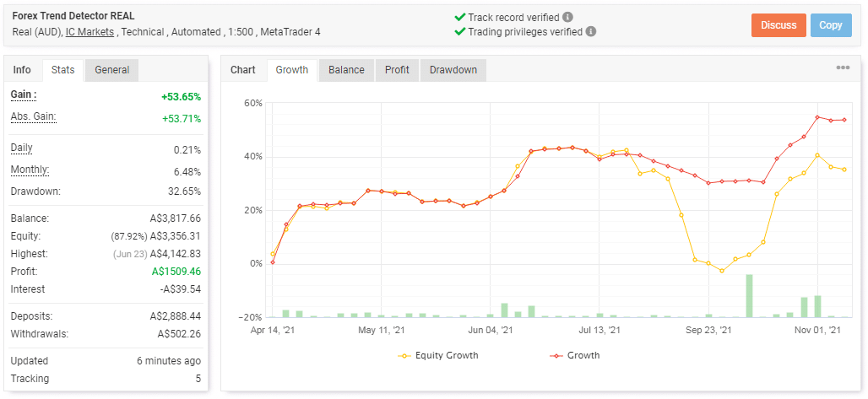The image size is (868, 399).
Task: Open the Drawdown chart tab
Action: tap(453, 70)
